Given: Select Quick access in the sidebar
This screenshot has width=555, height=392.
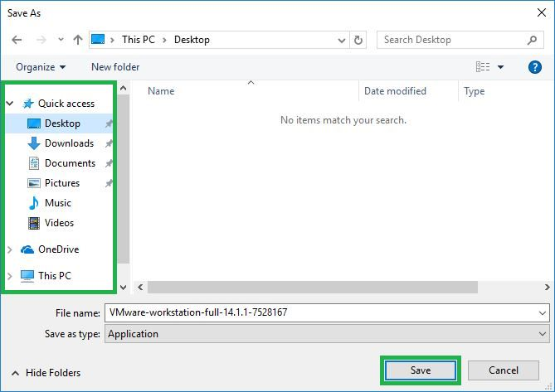Looking at the screenshot, I should (x=66, y=104).
